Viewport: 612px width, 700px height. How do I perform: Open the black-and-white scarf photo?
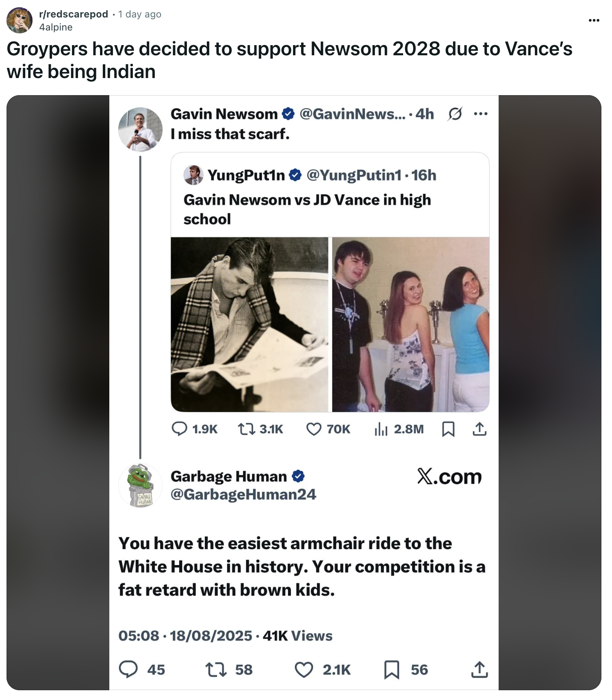(x=250, y=324)
